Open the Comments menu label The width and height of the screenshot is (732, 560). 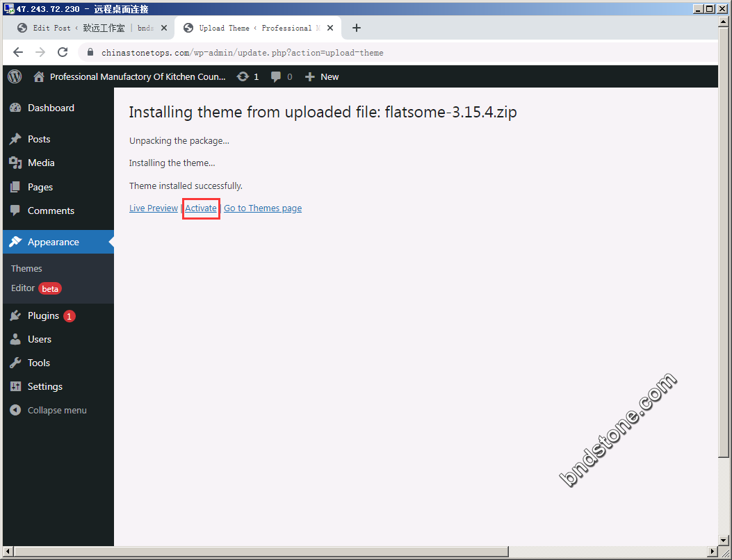(51, 211)
